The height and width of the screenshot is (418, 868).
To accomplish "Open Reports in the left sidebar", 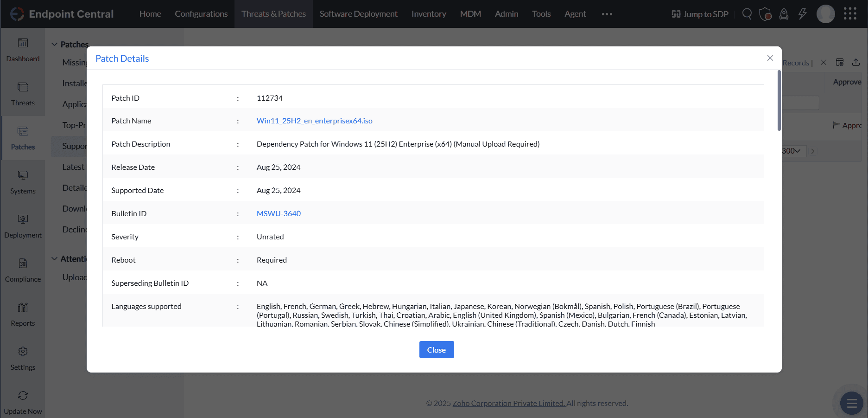I will [x=23, y=315].
